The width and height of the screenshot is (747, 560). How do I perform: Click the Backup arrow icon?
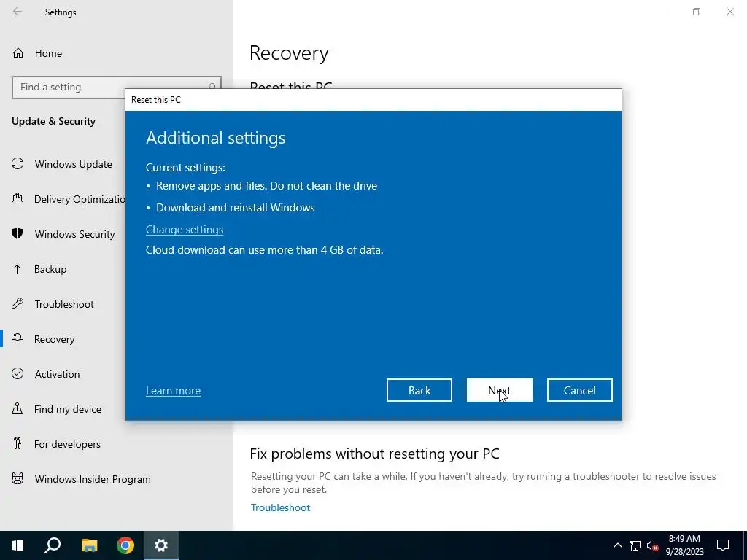pyautogui.click(x=18, y=268)
